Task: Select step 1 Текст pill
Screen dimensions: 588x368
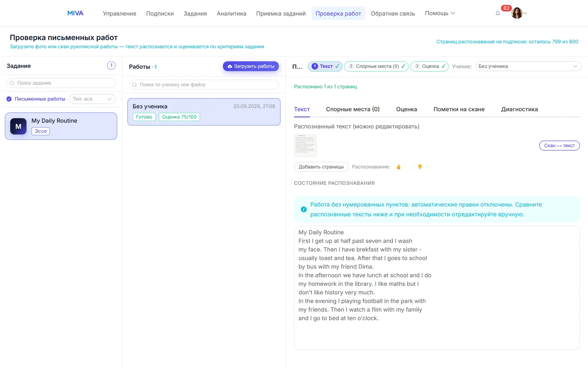Action: pos(325,66)
